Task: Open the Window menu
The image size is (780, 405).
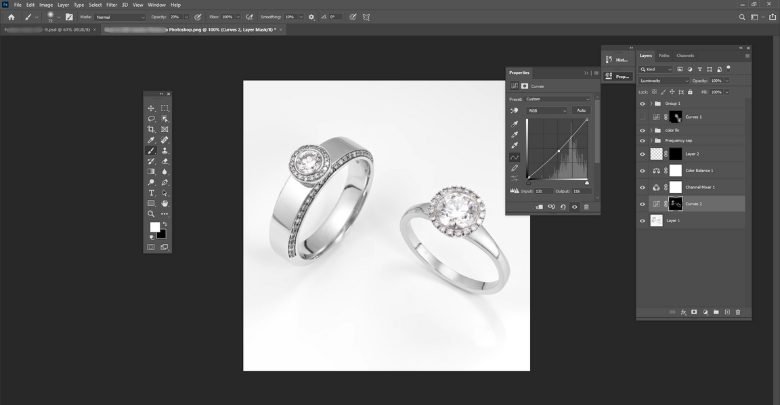Action: [x=157, y=5]
